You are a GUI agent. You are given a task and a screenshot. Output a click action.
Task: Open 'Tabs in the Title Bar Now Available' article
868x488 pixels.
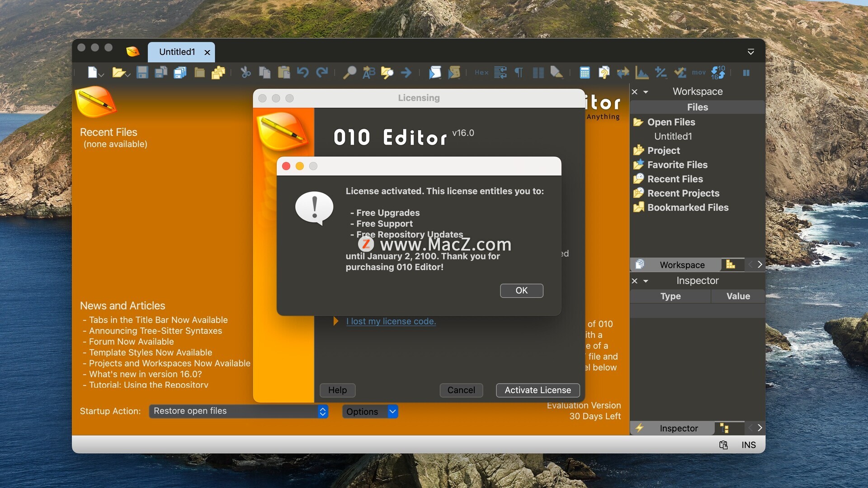[x=158, y=320]
